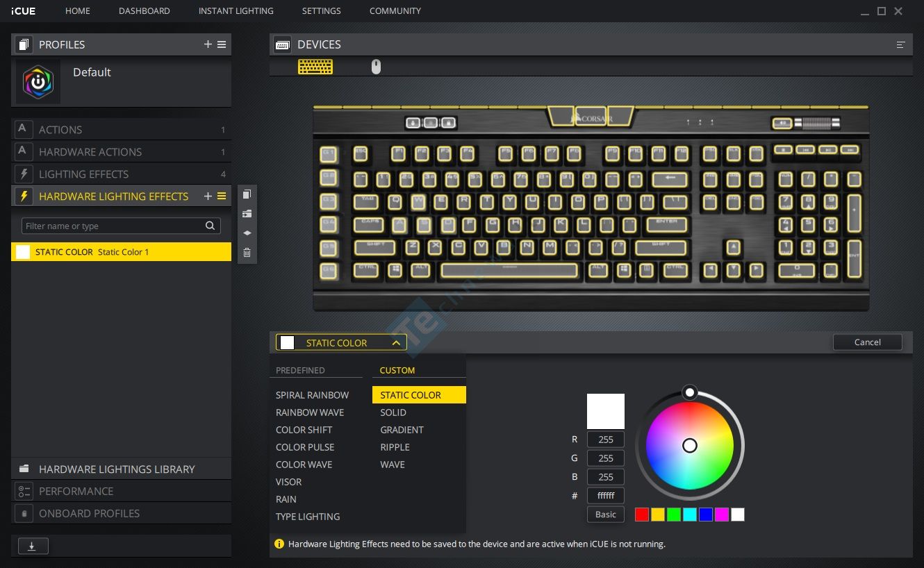
Task: Expand the Hardware Lightings Library section
Action: pos(117,469)
